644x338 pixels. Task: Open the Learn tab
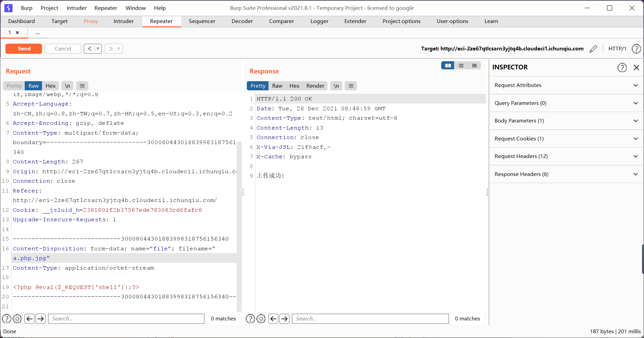click(x=491, y=21)
